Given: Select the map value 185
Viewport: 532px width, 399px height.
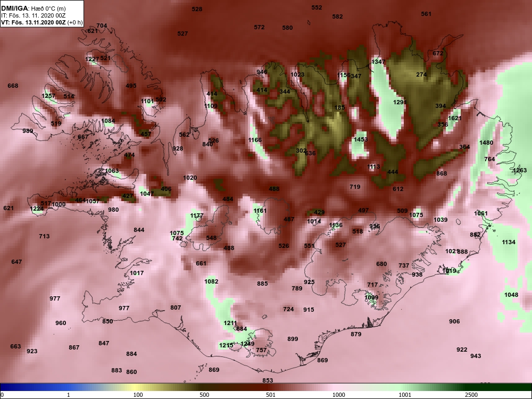Looking at the screenshot, I should [x=339, y=107].
